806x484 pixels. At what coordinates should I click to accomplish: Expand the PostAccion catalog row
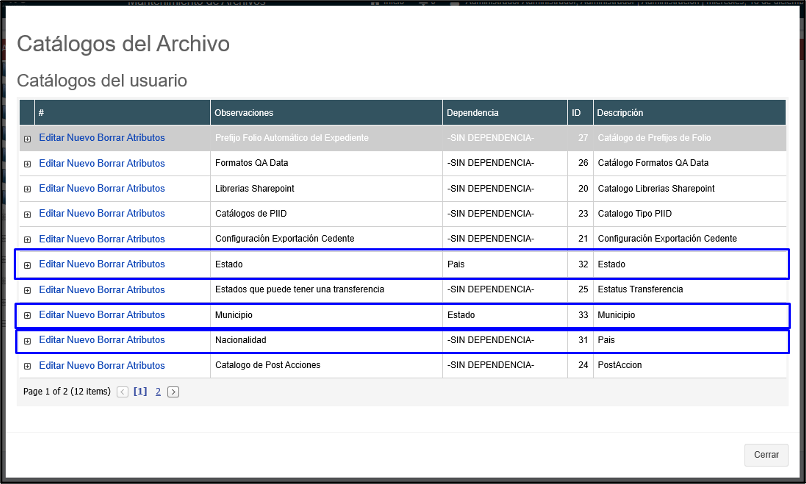click(x=27, y=367)
